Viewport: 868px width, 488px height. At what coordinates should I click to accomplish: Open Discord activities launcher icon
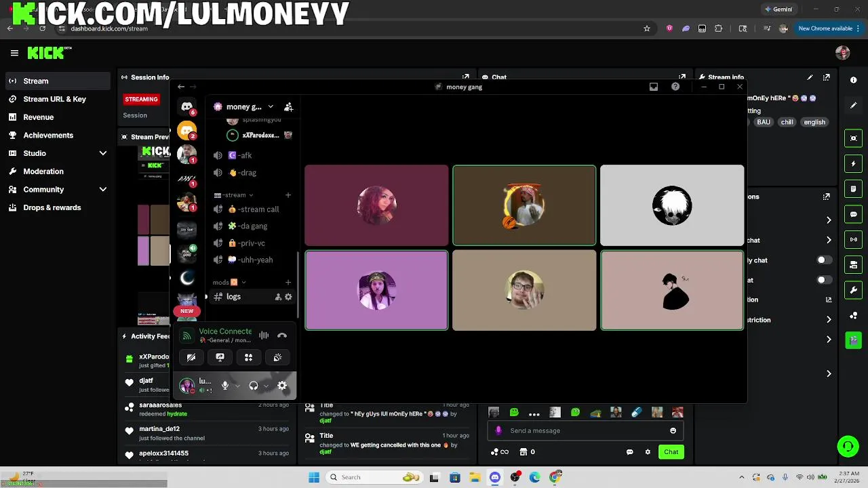(248, 357)
